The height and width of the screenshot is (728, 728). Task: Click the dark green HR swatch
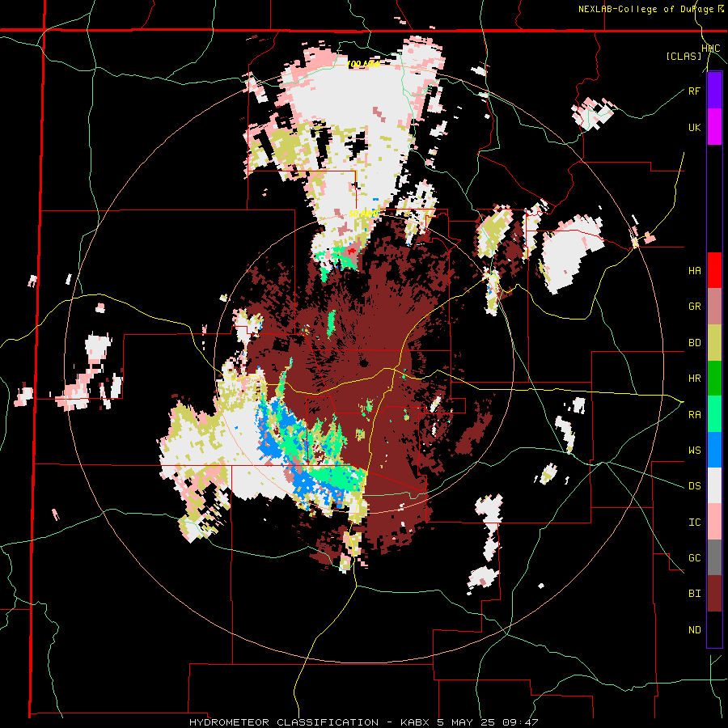click(x=714, y=379)
